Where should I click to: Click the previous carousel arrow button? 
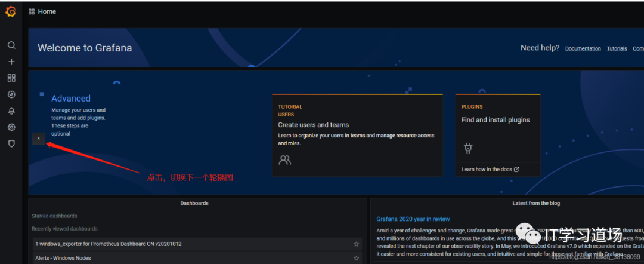pos(39,139)
